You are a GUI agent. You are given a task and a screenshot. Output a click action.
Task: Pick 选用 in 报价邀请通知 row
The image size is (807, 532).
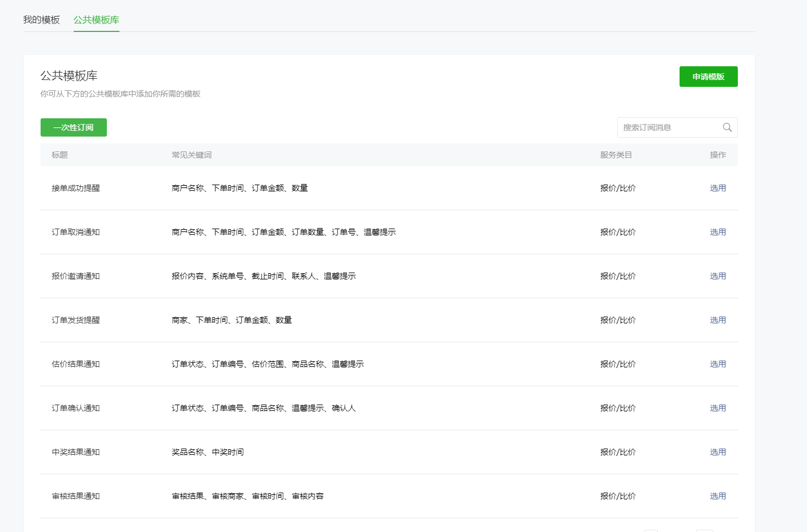[717, 276]
